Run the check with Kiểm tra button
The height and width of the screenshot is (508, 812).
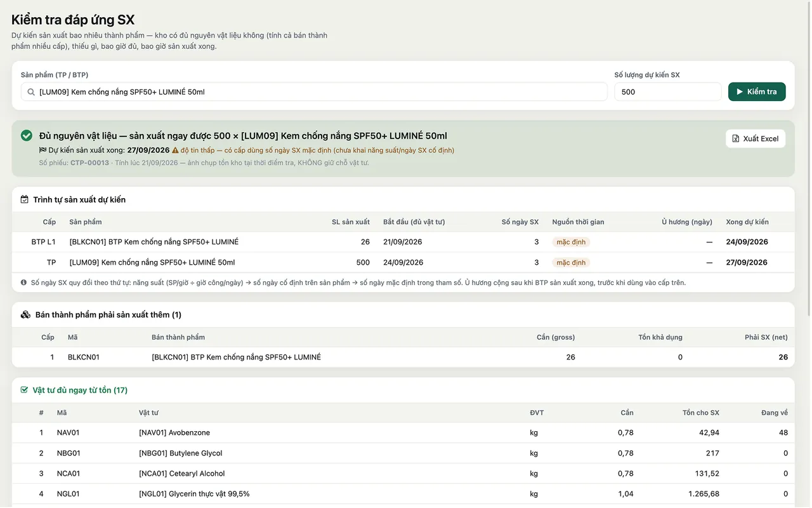pyautogui.click(x=757, y=91)
